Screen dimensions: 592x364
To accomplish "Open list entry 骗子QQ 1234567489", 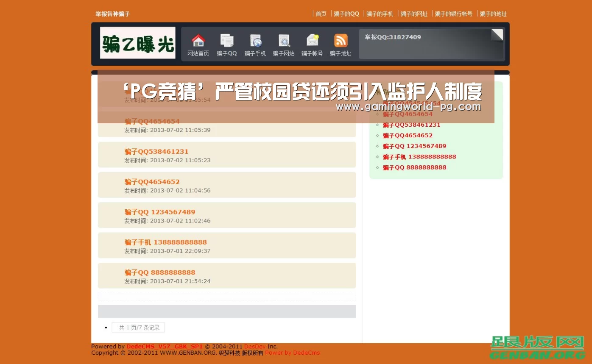I will coord(160,212).
